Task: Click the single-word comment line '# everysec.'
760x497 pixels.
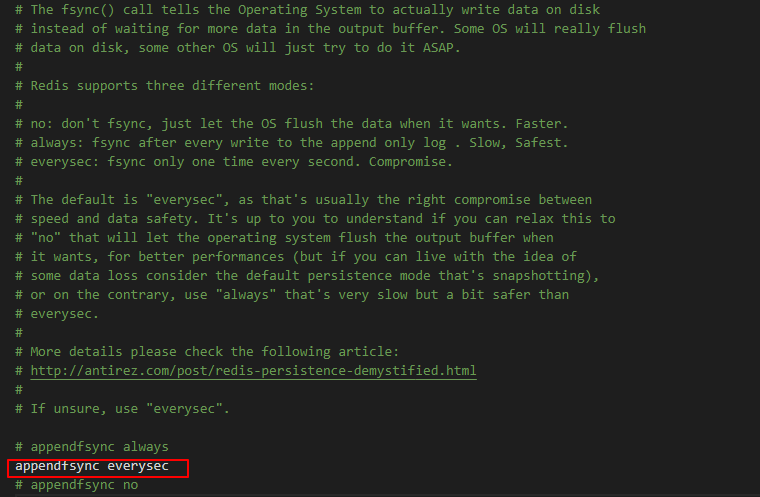Action: click(x=57, y=314)
